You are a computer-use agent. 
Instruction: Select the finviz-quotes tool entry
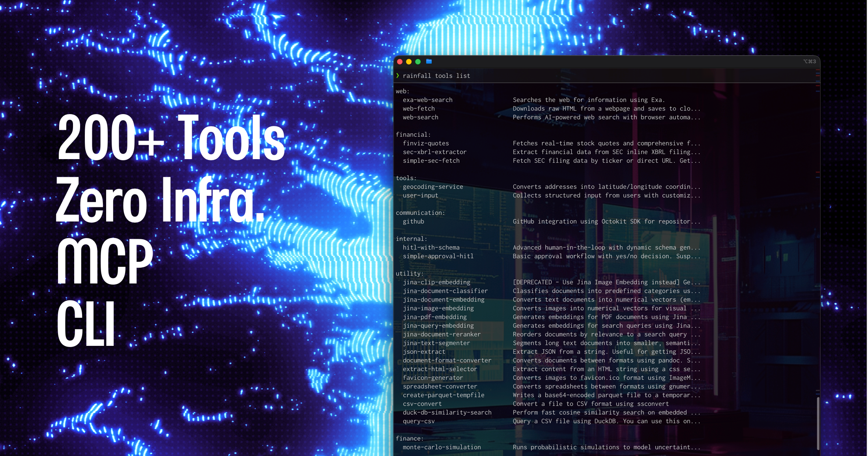(x=426, y=143)
